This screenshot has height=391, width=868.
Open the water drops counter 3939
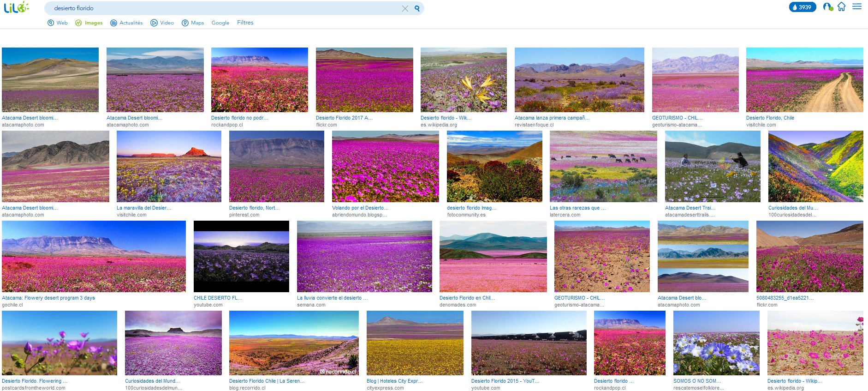point(802,7)
